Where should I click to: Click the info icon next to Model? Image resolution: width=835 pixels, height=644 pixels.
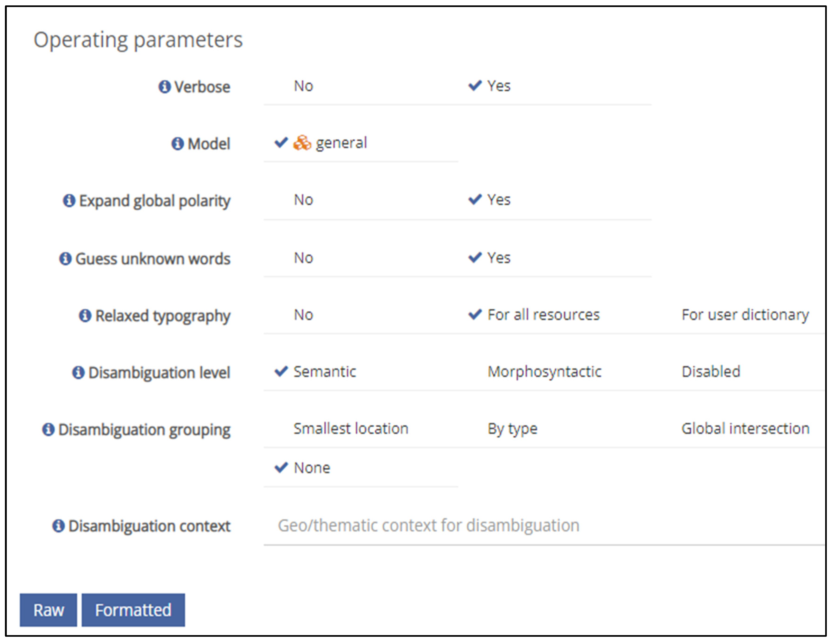pos(177,144)
